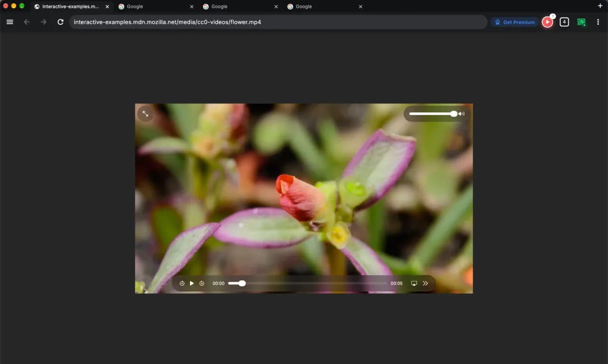Image resolution: width=608 pixels, height=364 pixels.
Task: Close the last Google tab
Action: (x=361, y=7)
